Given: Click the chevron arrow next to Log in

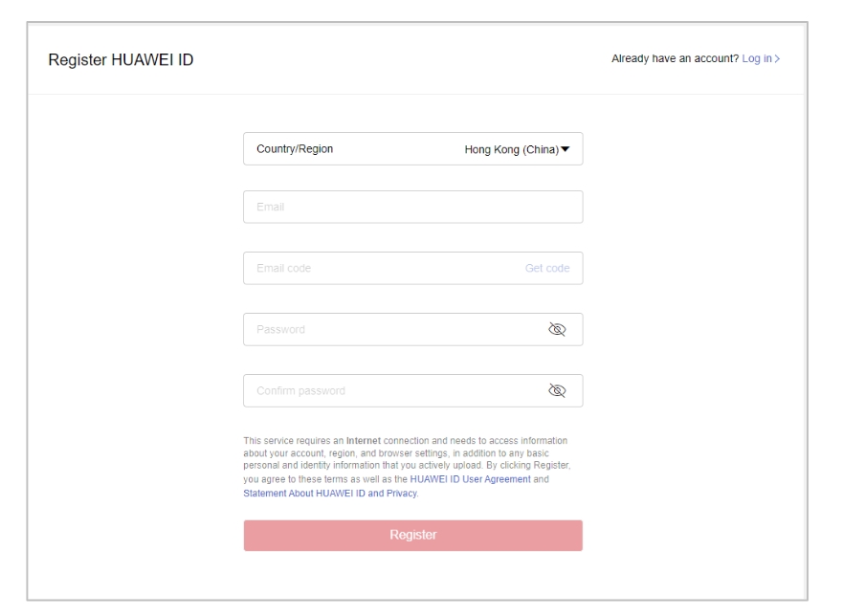Looking at the screenshot, I should [x=777, y=58].
